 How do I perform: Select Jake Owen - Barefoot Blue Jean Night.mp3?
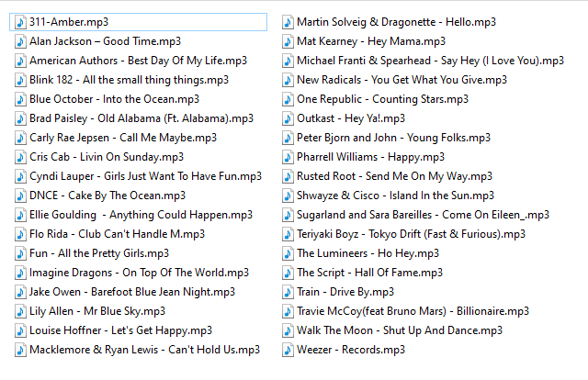(x=132, y=292)
